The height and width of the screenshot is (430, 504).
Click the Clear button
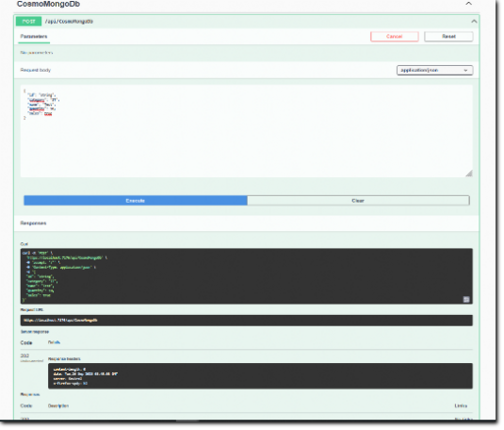(x=358, y=201)
